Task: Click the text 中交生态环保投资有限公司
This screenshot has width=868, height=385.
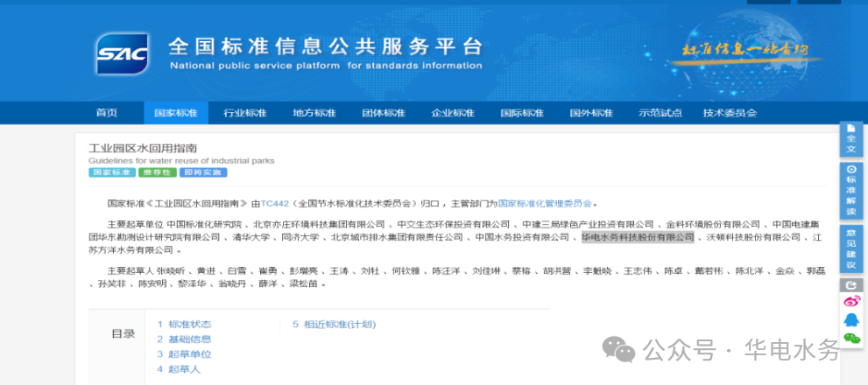Action: pos(453,225)
